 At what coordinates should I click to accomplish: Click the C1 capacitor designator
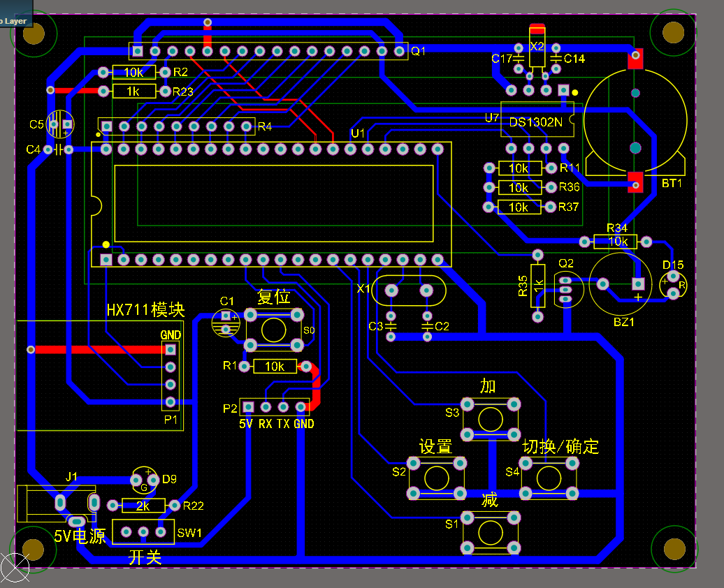[226, 302]
